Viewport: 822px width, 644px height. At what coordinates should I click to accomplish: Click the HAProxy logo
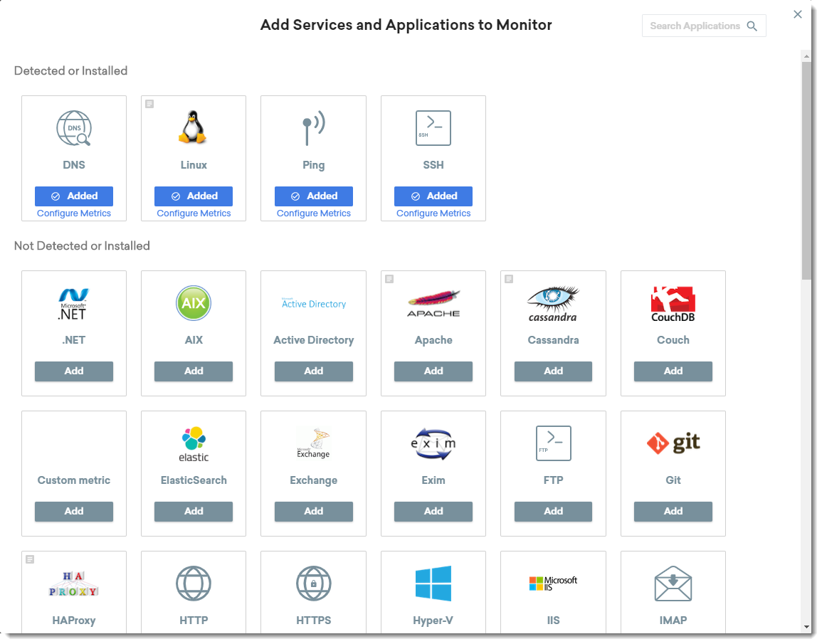click(x=73, y=584)
